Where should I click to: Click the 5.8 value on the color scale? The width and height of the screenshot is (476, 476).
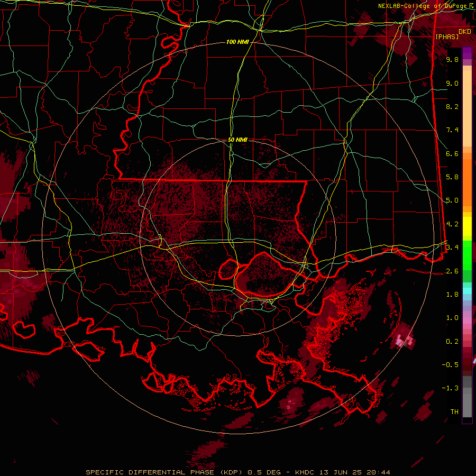[x=452, y=177]
